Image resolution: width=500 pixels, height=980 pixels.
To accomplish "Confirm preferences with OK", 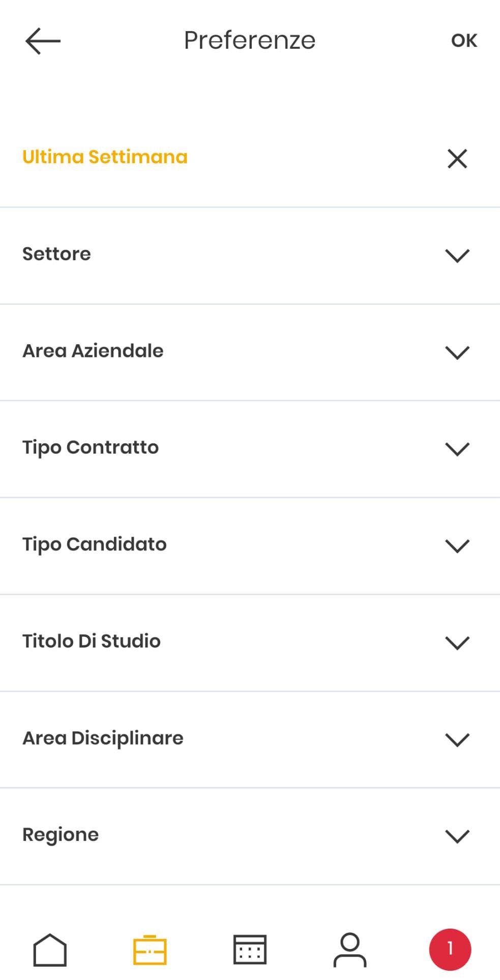I will coord(464,41).
